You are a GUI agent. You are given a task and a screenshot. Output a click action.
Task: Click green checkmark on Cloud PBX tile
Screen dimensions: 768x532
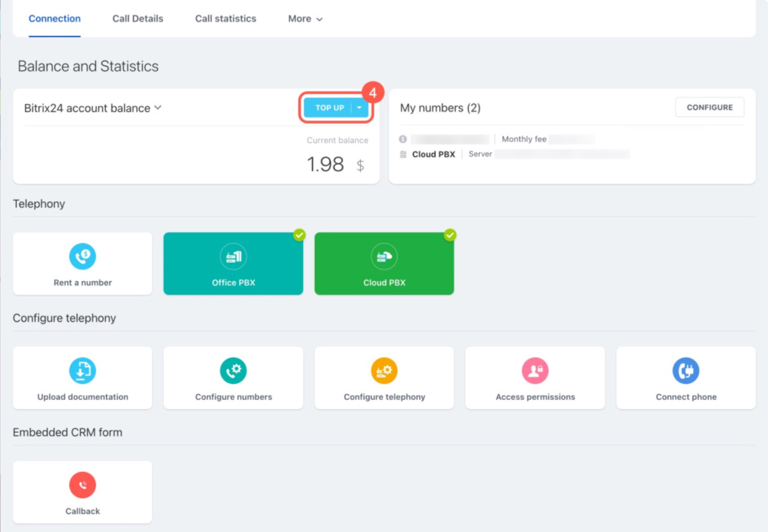450,235
